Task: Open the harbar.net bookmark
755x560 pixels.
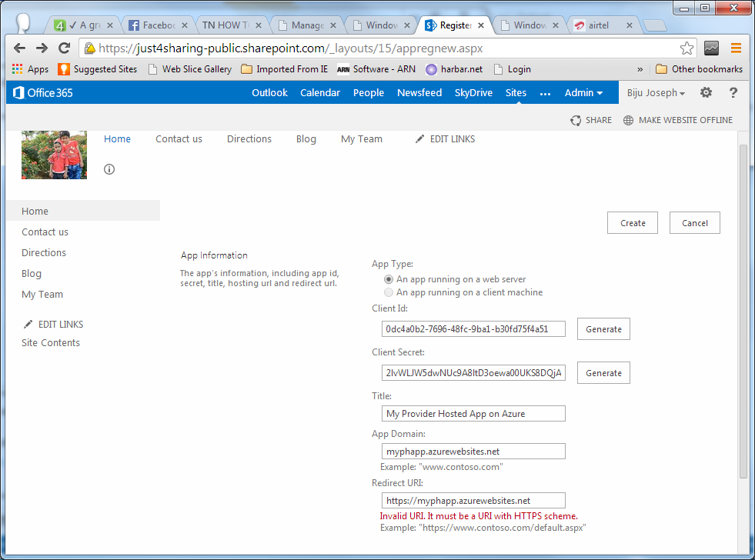Action: (454, 69)
